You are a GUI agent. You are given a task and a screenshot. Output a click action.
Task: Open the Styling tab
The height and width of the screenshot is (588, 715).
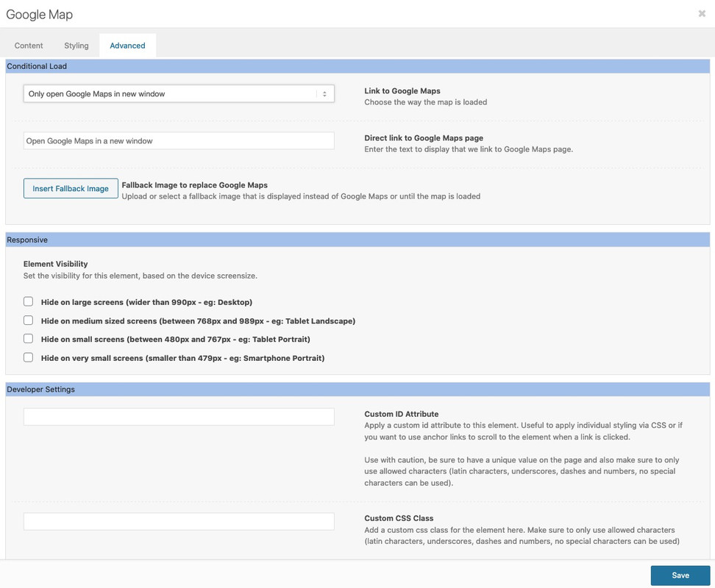[x=77, y=46]
